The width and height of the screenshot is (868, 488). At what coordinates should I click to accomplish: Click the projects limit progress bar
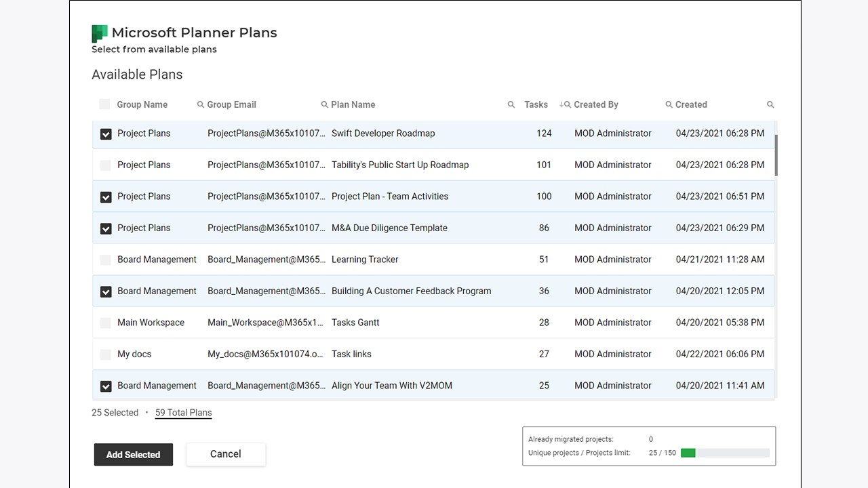click(725, 453)
